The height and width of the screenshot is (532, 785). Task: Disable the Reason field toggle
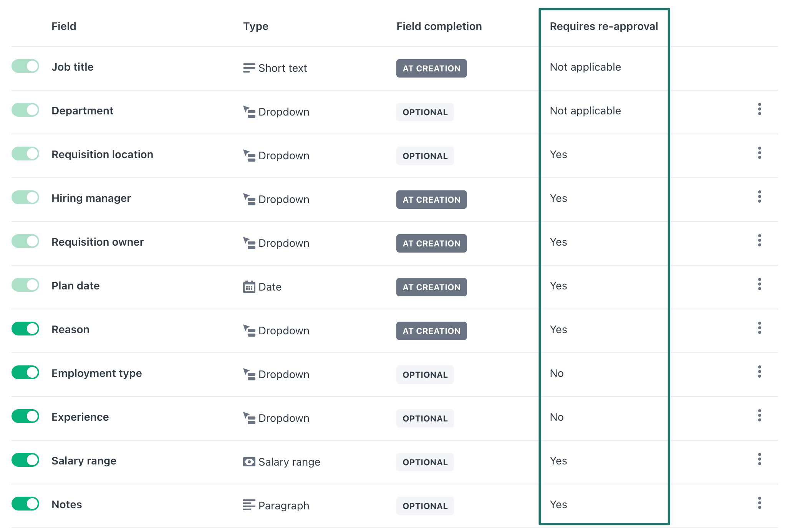click(x=25, y=329)
